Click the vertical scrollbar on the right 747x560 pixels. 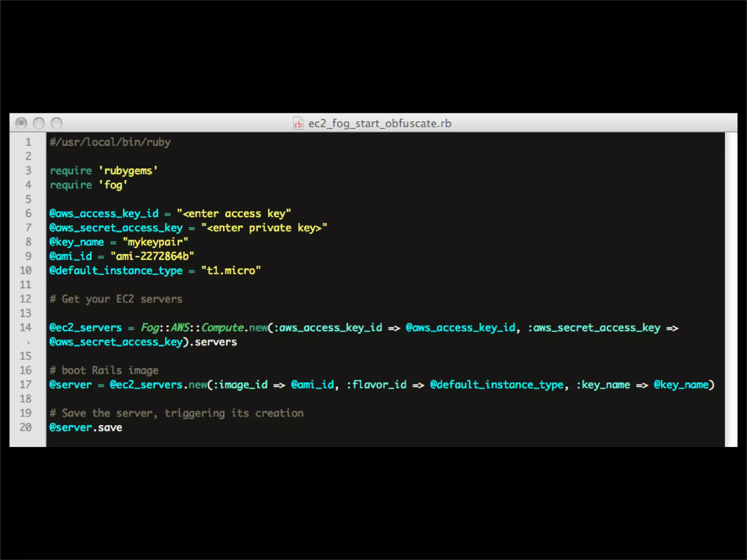click(731, 289)
